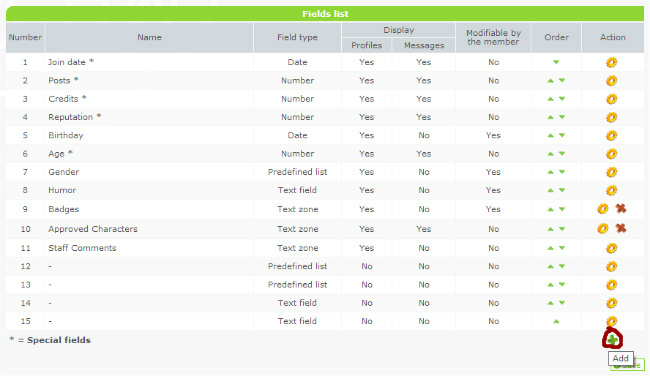Image resolution: width=650 pixels, height=376 pixels.
Task: Move the Staff Comments field up
Action: click(x=551, y=248)
